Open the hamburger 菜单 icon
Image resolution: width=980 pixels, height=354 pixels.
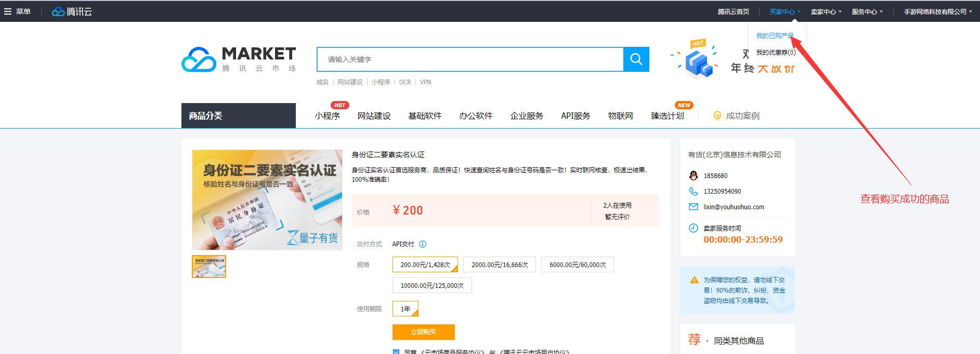pos(8,11)
